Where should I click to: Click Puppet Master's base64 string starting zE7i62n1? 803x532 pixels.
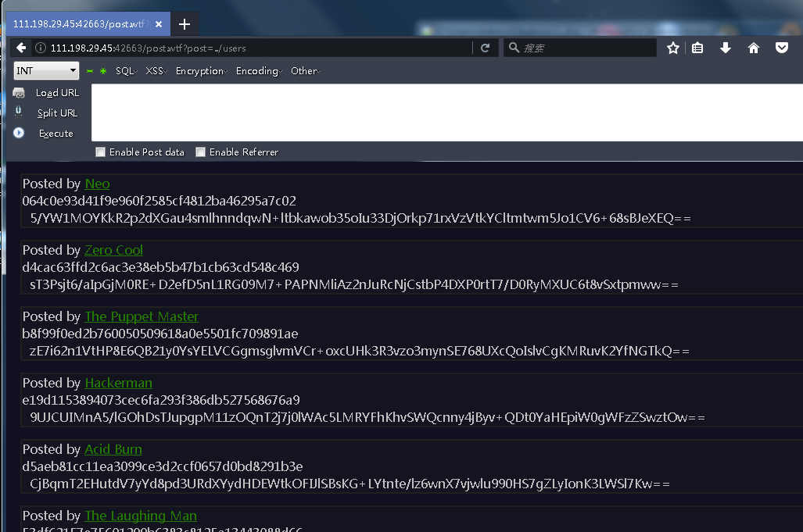pos(360,351)
